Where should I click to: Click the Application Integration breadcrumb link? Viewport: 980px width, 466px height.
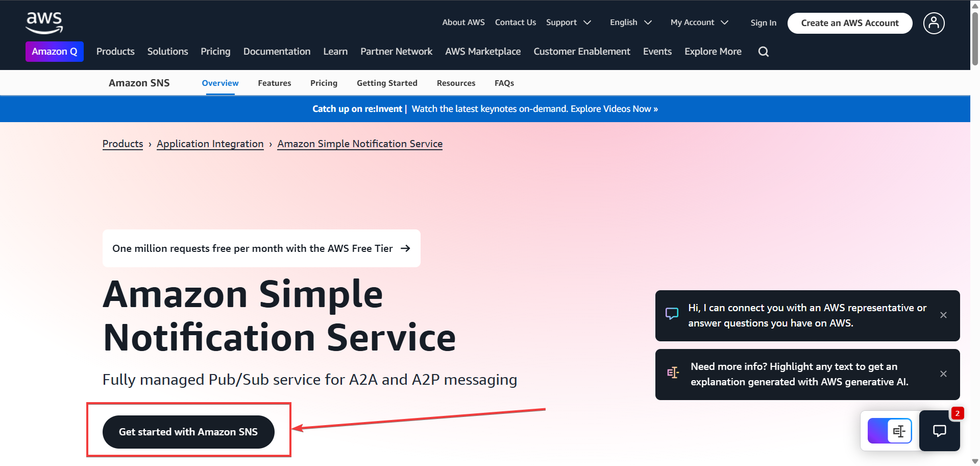(x=210, y=144)
